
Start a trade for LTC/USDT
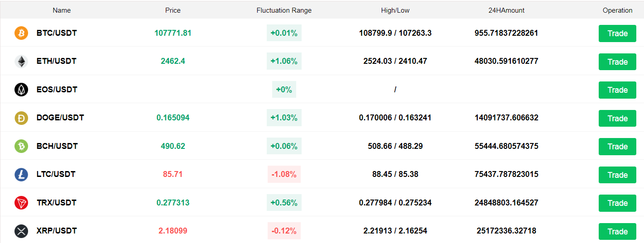(617, 175)
